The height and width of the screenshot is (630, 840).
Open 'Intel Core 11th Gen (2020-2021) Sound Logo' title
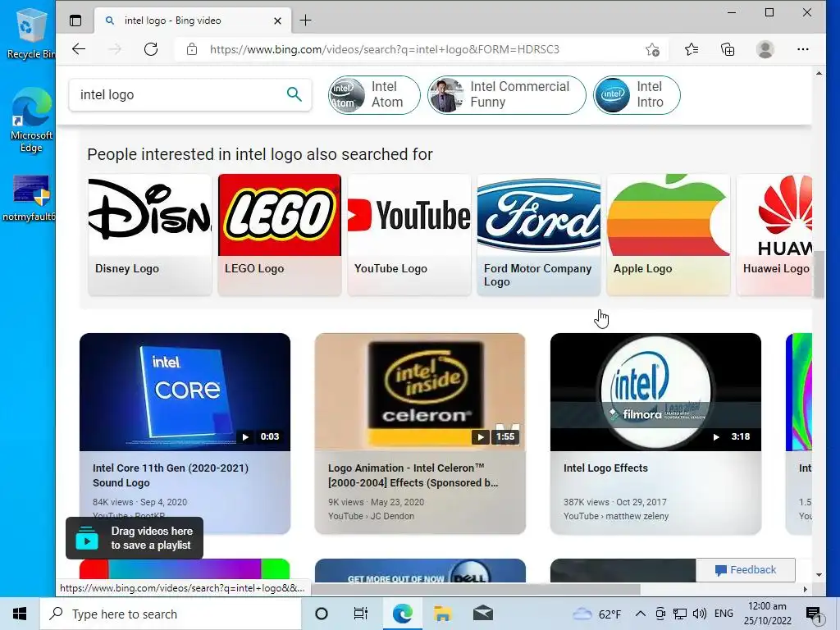pos(171,475)
